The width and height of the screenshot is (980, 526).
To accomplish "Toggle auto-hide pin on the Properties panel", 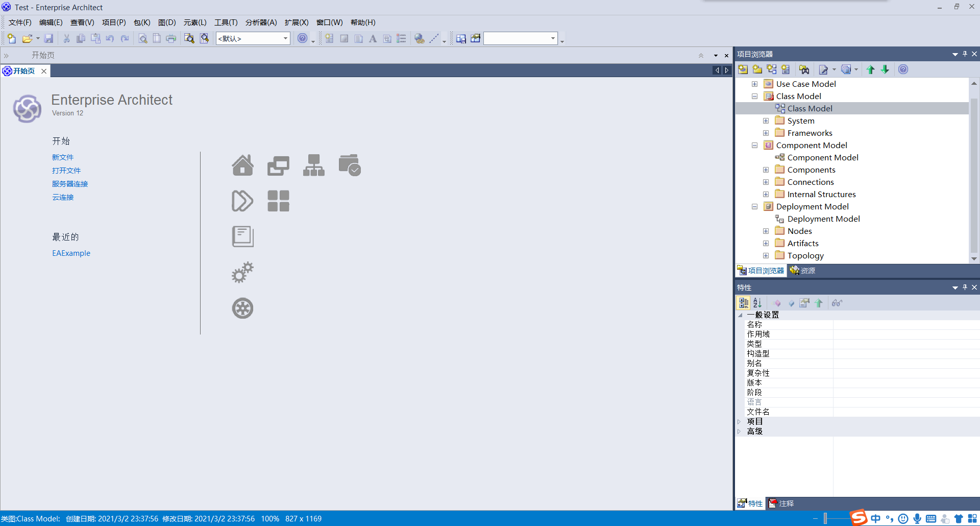I will click(x=964, y=288).
